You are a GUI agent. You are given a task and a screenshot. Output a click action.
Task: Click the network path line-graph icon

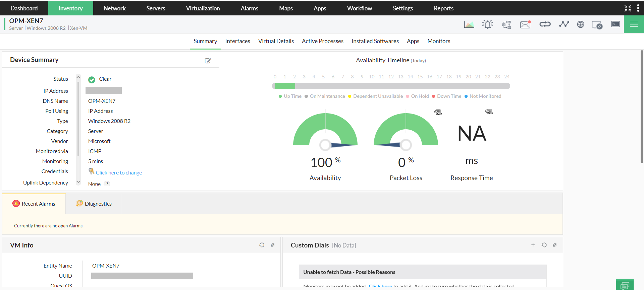564,24
